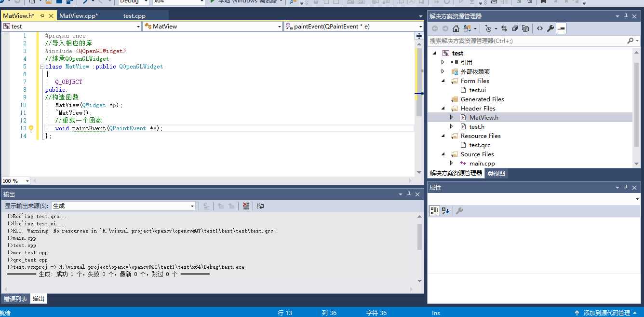Switch to 类视图 class view tab
The width and height of the screenshot is (644, 317).
(496, 173)
